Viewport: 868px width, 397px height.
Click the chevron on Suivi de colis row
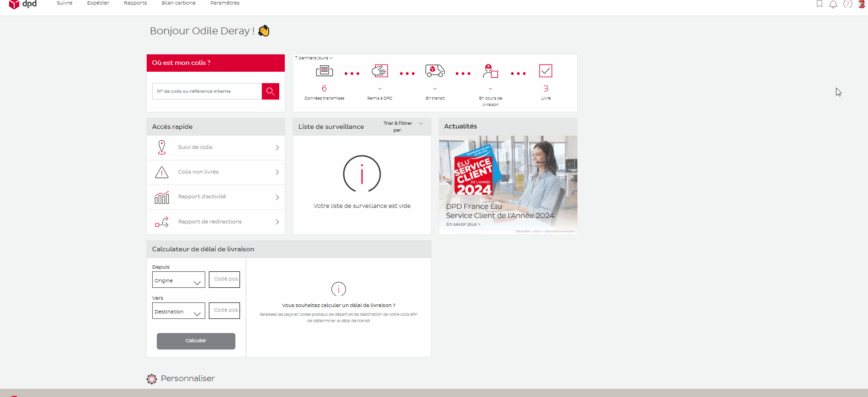coord(277,148)
